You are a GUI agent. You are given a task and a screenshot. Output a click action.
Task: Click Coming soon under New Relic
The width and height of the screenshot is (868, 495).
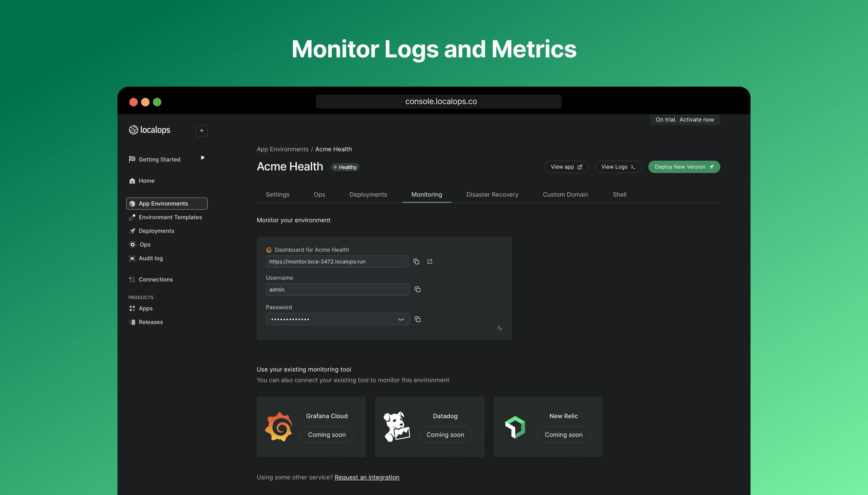[564, 435]
